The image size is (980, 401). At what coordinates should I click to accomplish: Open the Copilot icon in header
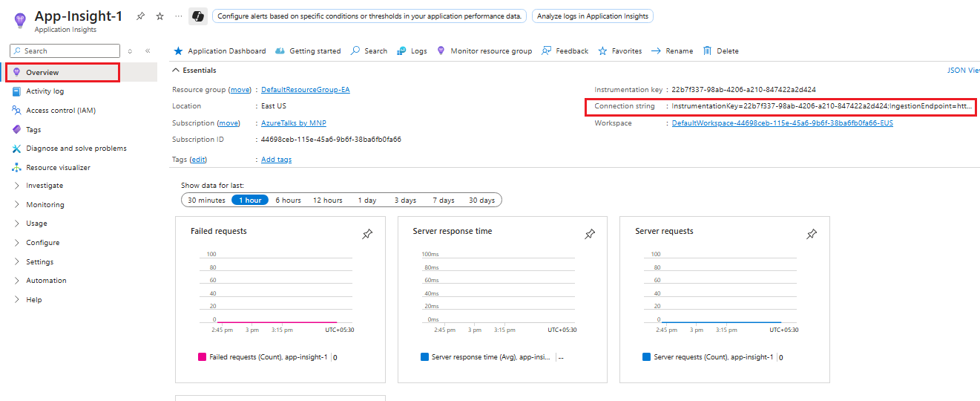[x=197, y=16]
